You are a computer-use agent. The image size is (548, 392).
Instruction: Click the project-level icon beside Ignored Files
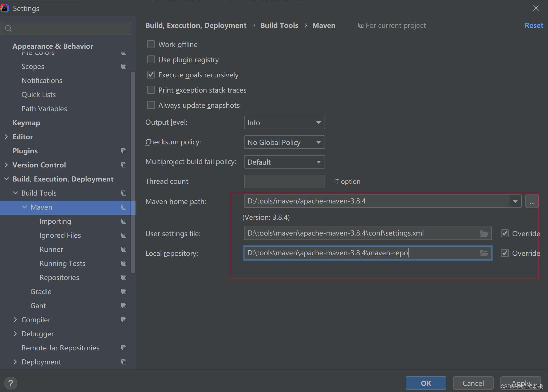tap(124, 235)
